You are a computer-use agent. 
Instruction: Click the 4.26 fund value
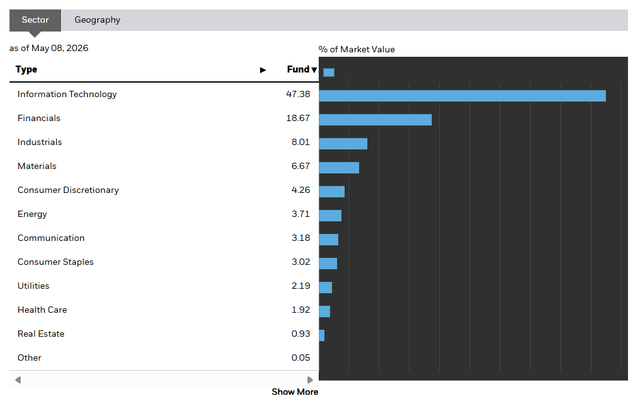pos(300,190)
